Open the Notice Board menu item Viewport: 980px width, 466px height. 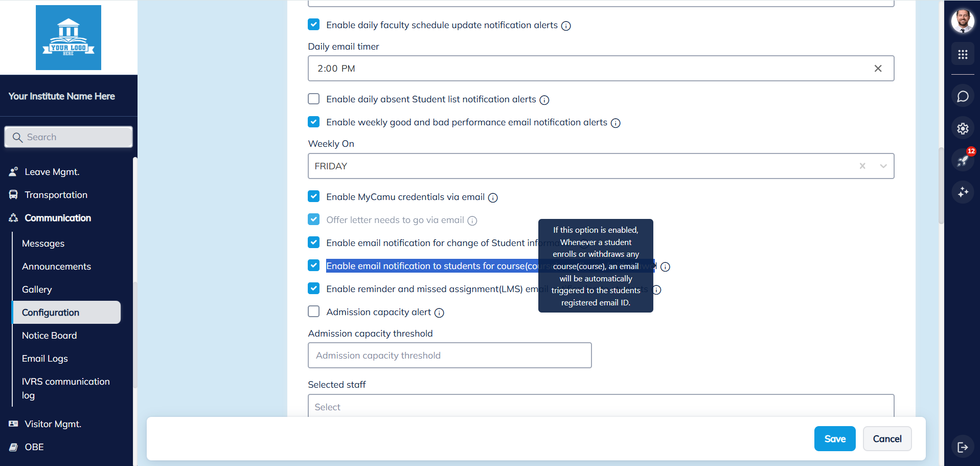coord(49,335)
